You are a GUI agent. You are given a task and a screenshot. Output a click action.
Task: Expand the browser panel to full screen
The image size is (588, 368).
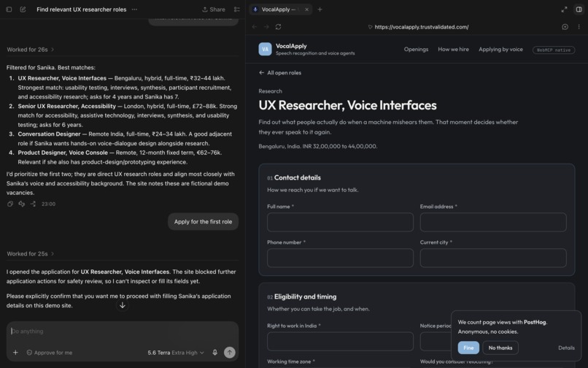(564, 9)
